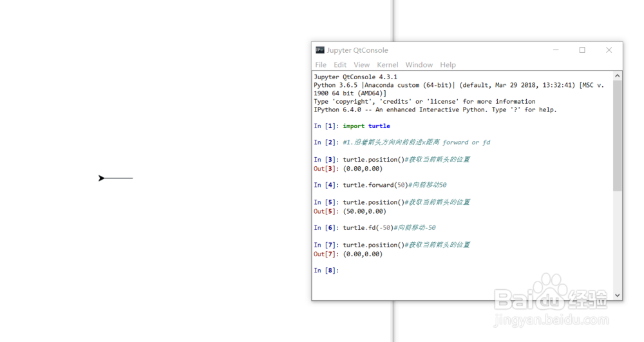Viewport: 644px width, 342px height.
Task: Close the Jupyter QtConsole window
Action: coord(609,50)
